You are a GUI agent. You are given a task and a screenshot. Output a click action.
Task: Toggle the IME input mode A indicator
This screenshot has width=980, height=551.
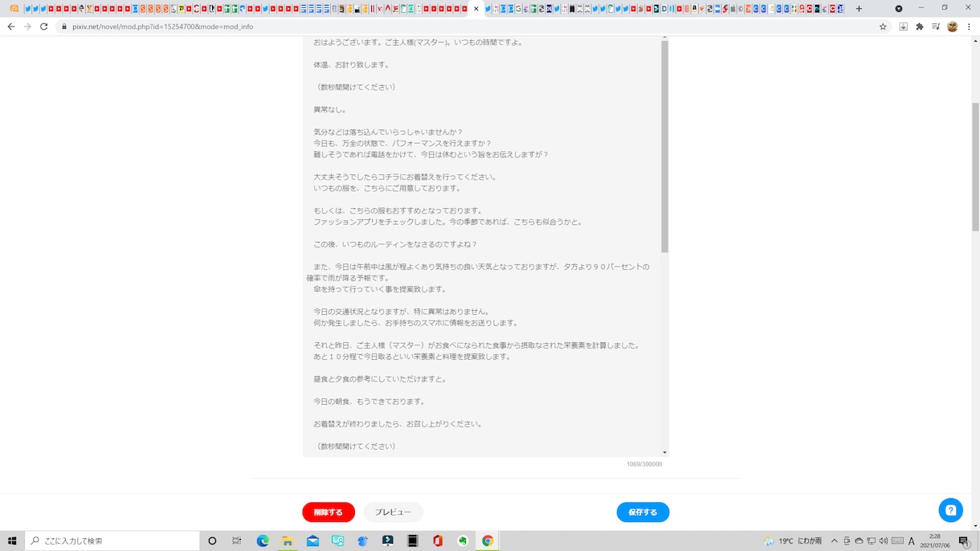pos(912,541)
